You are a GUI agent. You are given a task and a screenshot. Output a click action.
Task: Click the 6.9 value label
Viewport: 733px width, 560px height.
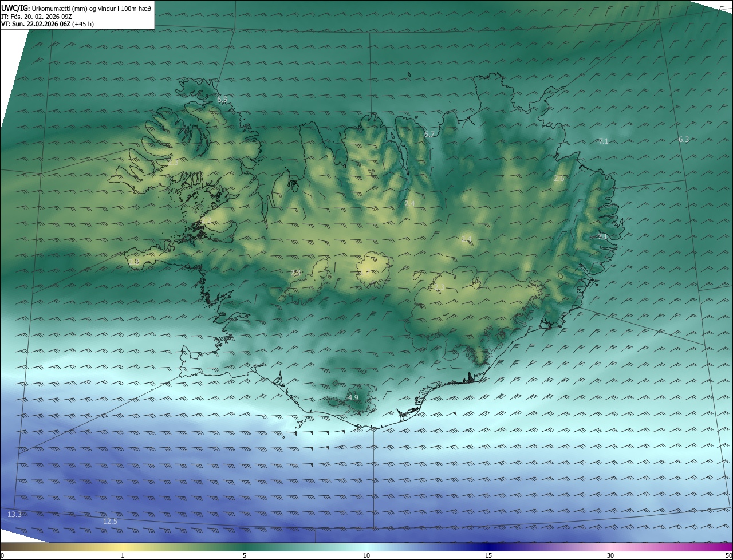(222, 100)
